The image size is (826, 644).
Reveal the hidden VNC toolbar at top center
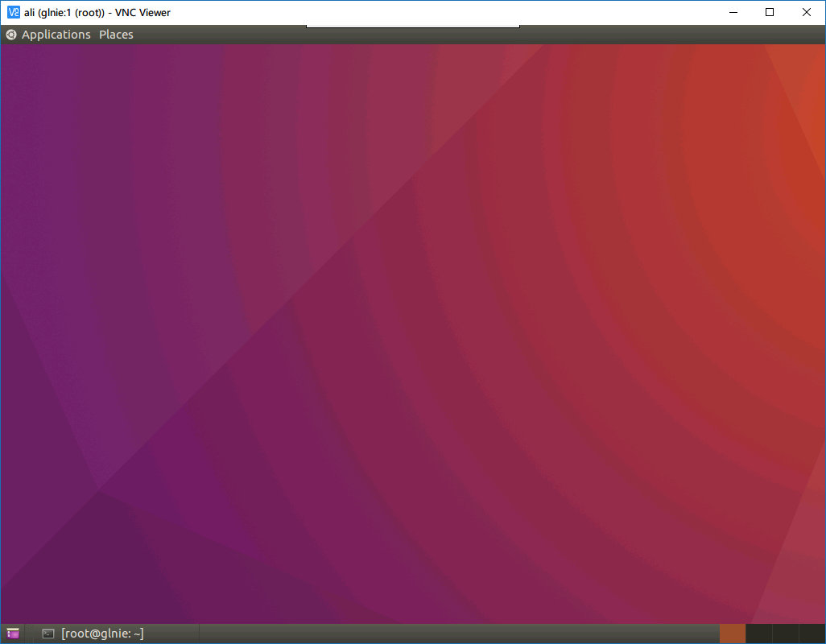click(x=412, y=27)
